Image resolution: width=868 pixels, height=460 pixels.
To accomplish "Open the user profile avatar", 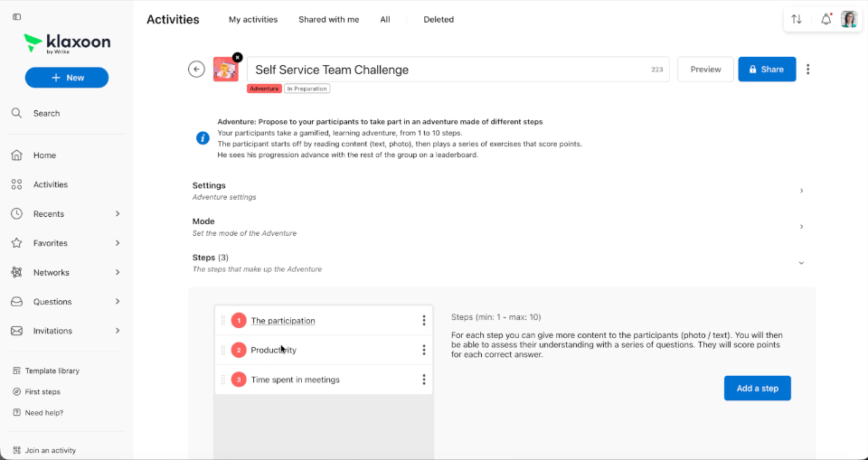I will click(849, 19).
